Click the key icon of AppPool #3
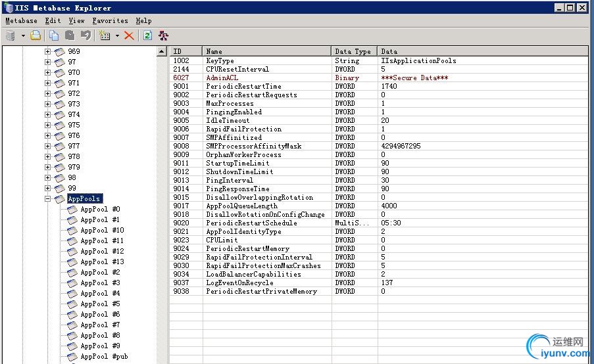 coord(72,283)
